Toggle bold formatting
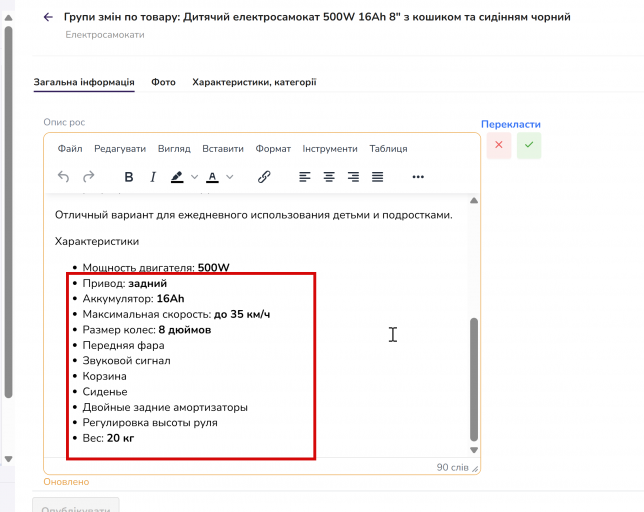644x512 pixels. click(129, 177)
